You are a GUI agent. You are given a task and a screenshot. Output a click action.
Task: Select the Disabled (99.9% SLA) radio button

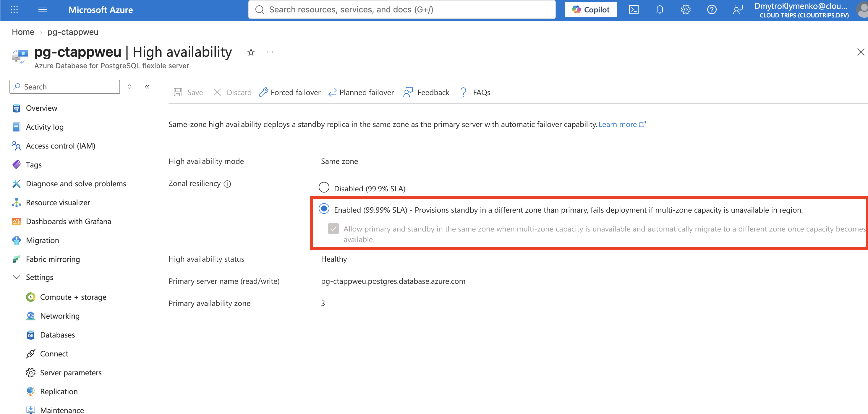tap(324, 187)
